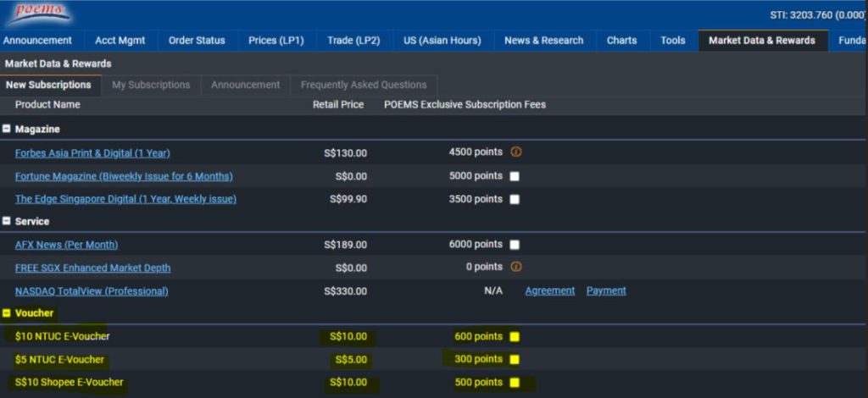
Task: Click the $5 NTUC E-Voucher name
Action: (60, 359)
